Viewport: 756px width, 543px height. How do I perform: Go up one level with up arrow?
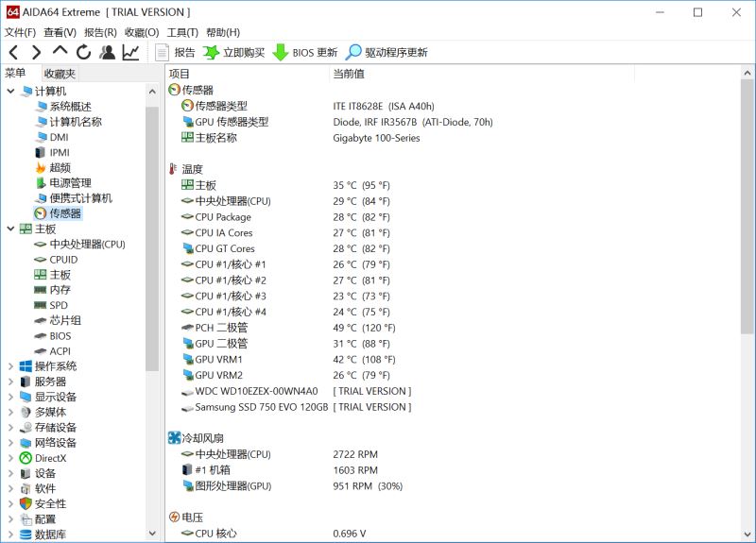60,51
